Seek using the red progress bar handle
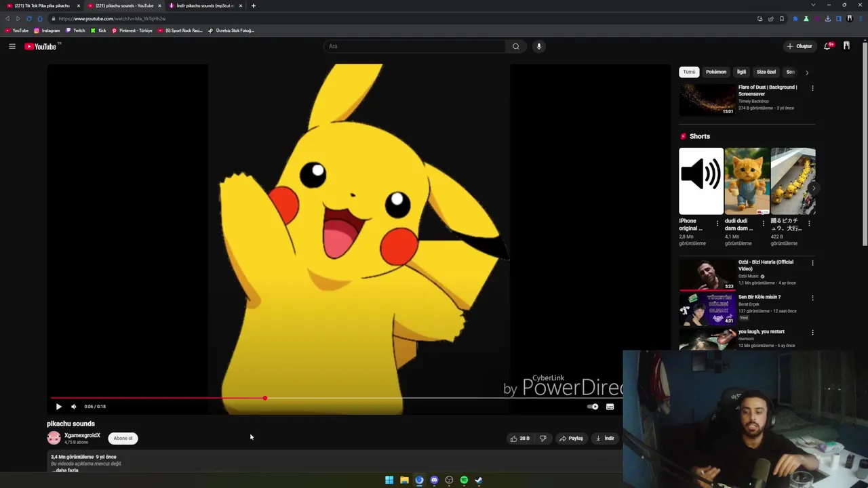868x488 pixels. pos(265,399)
